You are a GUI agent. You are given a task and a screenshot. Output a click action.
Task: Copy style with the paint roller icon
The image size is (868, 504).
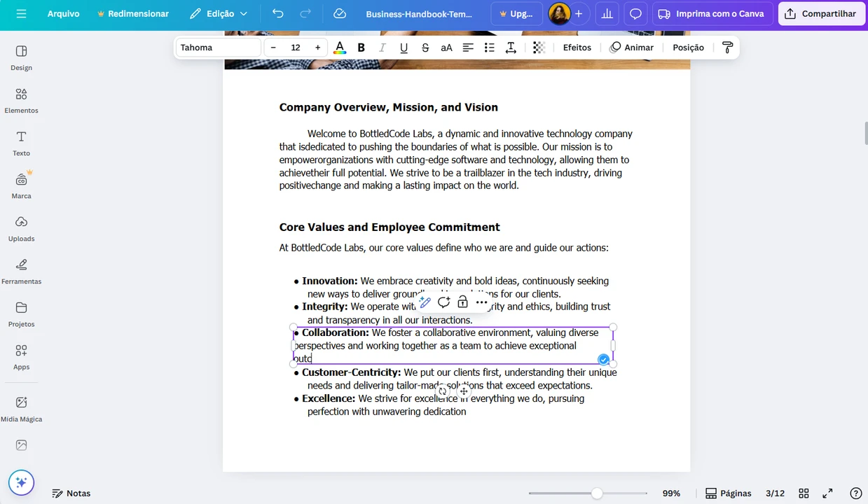[727, 48]
